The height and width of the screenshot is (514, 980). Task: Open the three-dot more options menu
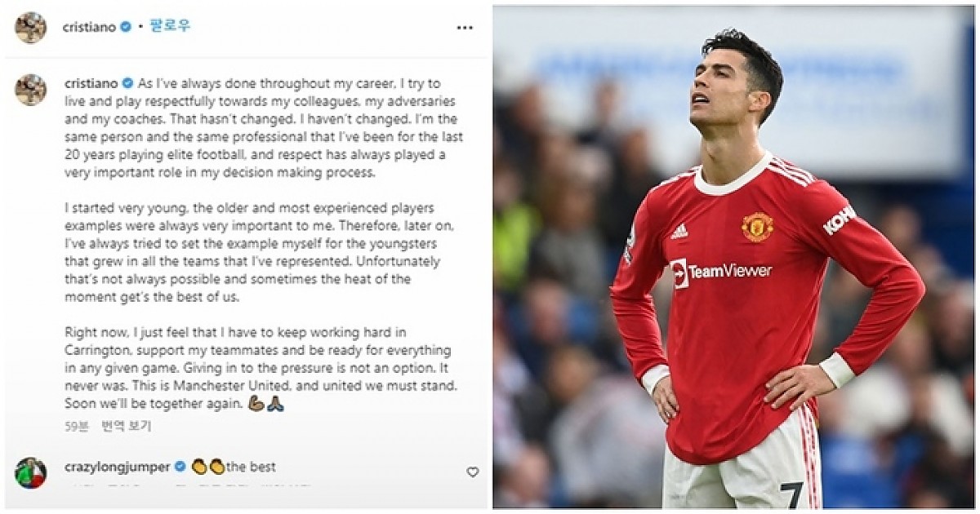pyautogui.click(x=465, y=28)
